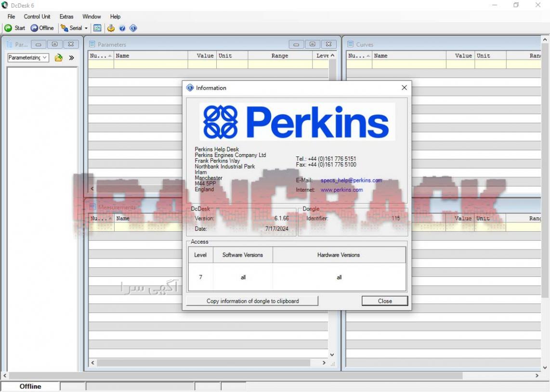Click main window horizontal scrollbar left arrow
The image size is (550, 392).
pos(4,376)
